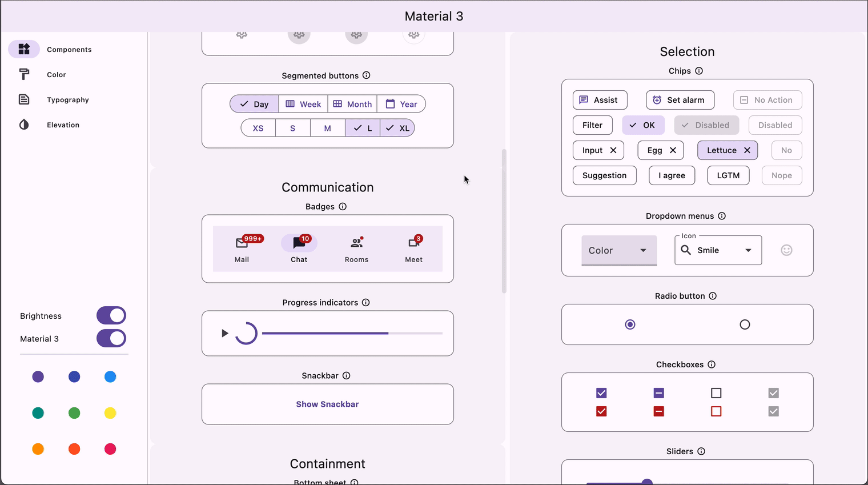Click the Suggestion chip
Screen dimensions: 868x485
605,175
